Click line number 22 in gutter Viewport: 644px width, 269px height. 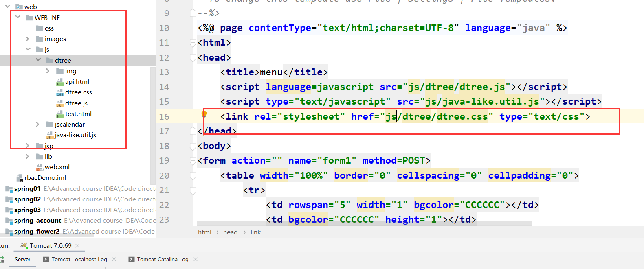(x=164, y=205)
